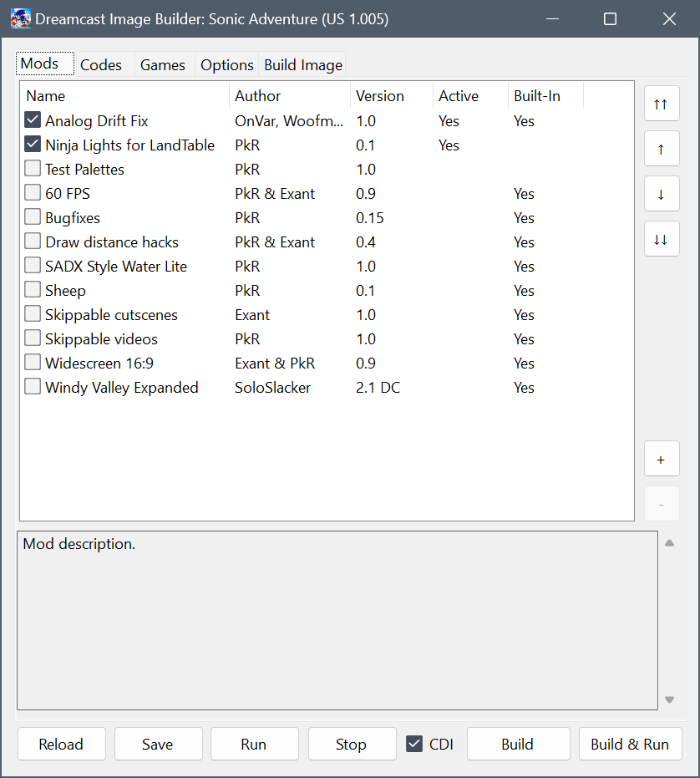Open the Build Image tab
Viewport: 700px width, 778px height.
coord(302,65)
